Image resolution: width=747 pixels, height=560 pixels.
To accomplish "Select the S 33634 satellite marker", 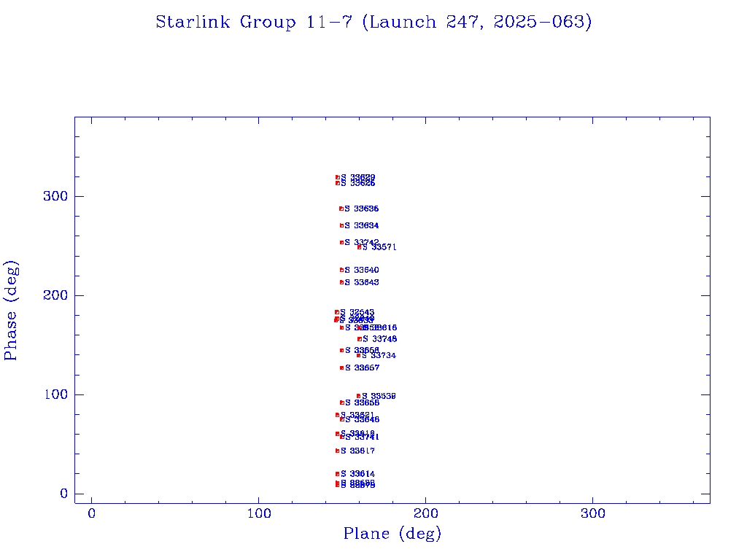I will (341, 225).
